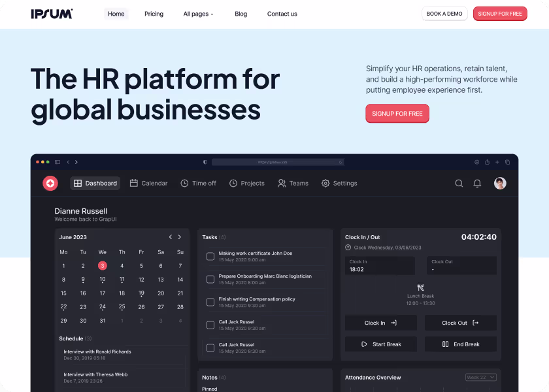This screenshot has height=392, width=549.
Task: Click the address bar reload icon
Action: tap(341, 162)
